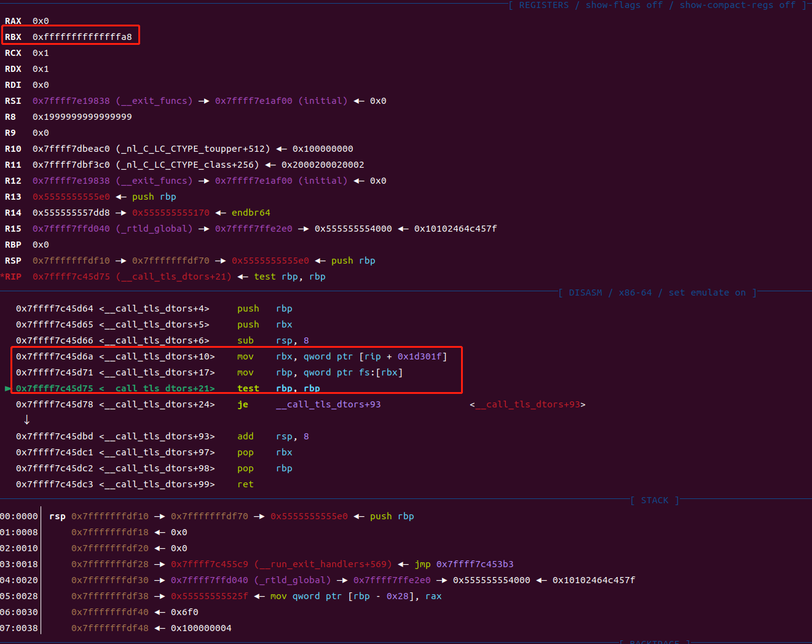
Task: Click 0x7fffffffdf70 in the RSP register row
Action: point(171,261)
